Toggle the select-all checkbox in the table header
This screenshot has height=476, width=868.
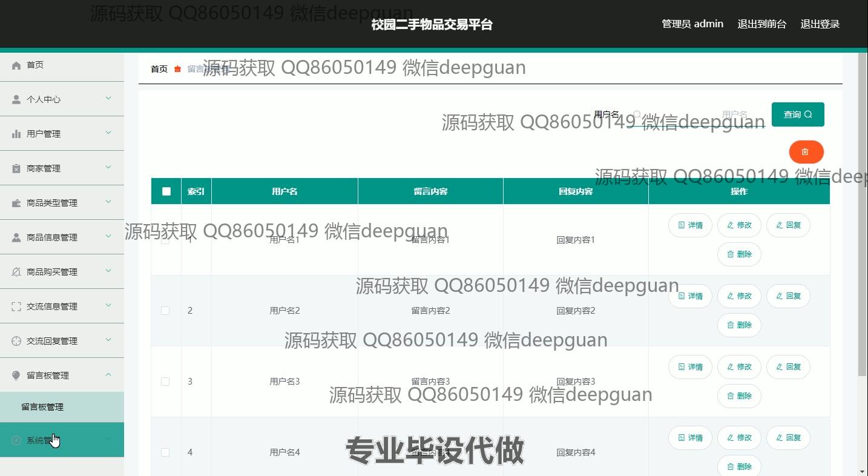[x=166, y=191]
